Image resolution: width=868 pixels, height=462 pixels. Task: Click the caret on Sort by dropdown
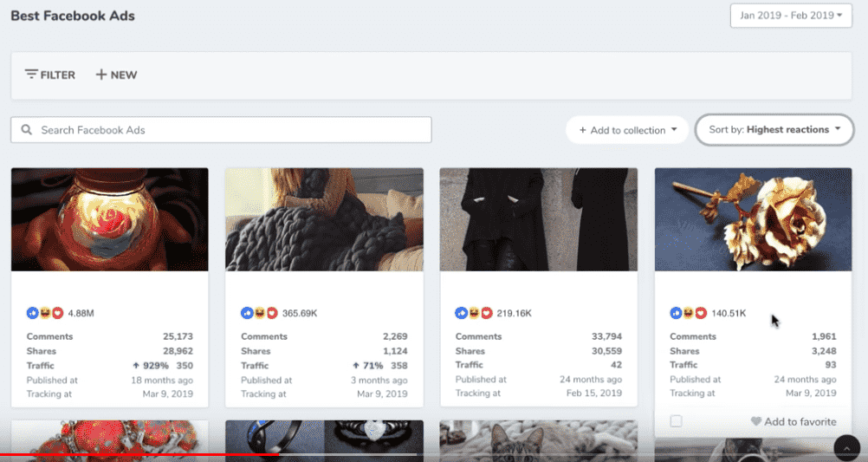(x=838, y=128)
